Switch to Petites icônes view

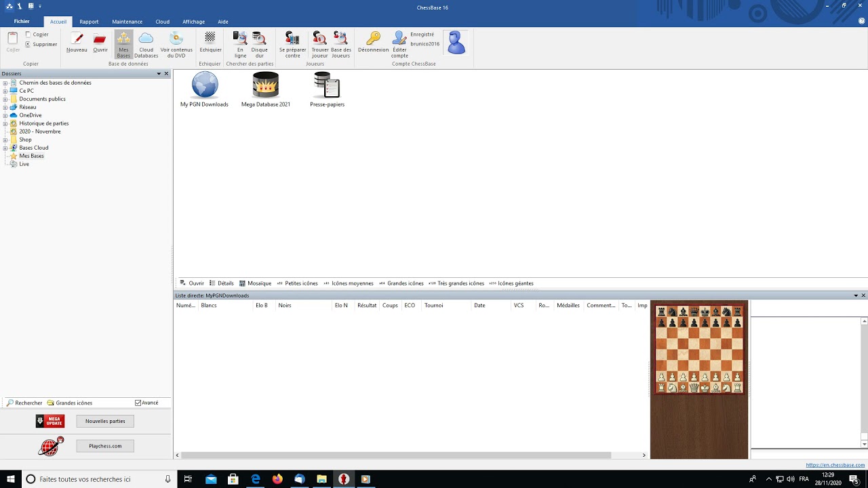(297, 283)
